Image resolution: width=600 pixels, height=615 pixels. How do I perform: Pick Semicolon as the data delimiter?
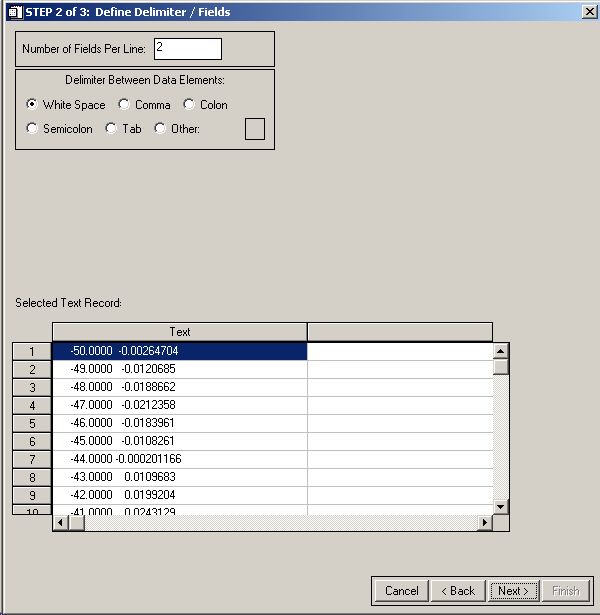[x=33, y=129]
